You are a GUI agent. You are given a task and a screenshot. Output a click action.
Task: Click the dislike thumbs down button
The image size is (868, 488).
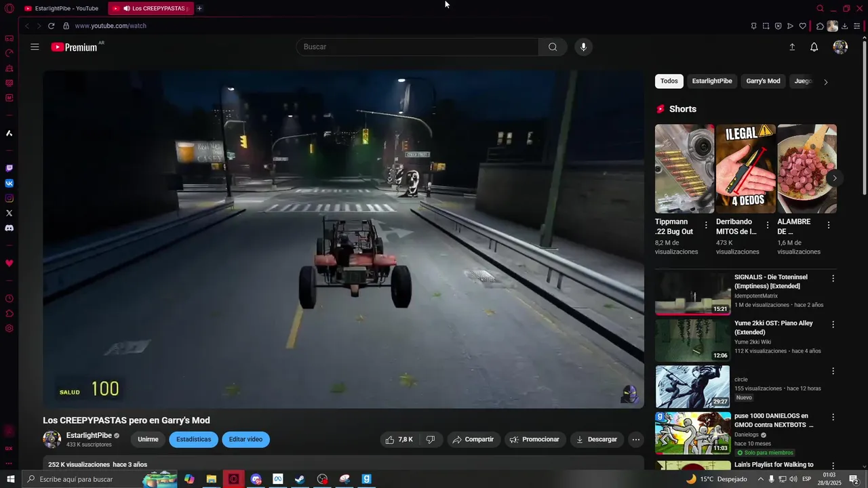pyautogui.click(x=431, y=439)
